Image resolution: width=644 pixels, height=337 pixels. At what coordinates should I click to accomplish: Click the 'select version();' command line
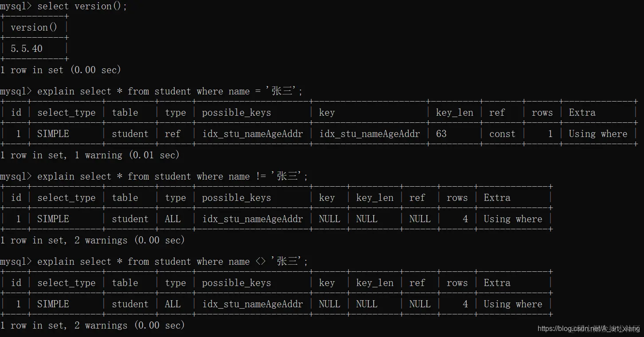(x=63, y=6)
